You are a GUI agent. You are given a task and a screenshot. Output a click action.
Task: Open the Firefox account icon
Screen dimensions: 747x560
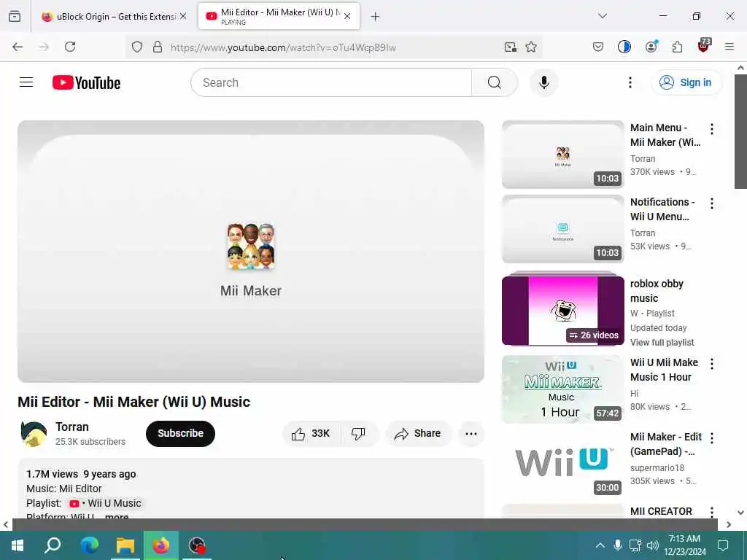pos(651,47)
